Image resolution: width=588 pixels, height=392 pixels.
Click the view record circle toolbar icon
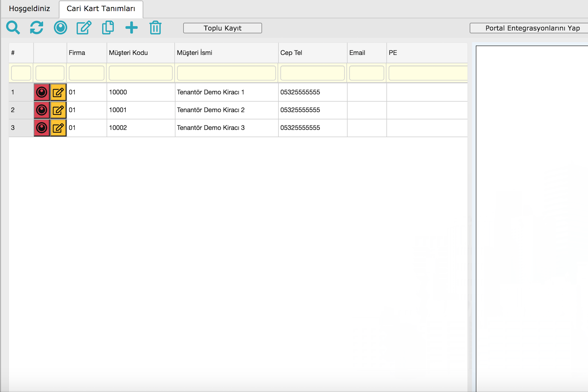click(x=60, y=28)
